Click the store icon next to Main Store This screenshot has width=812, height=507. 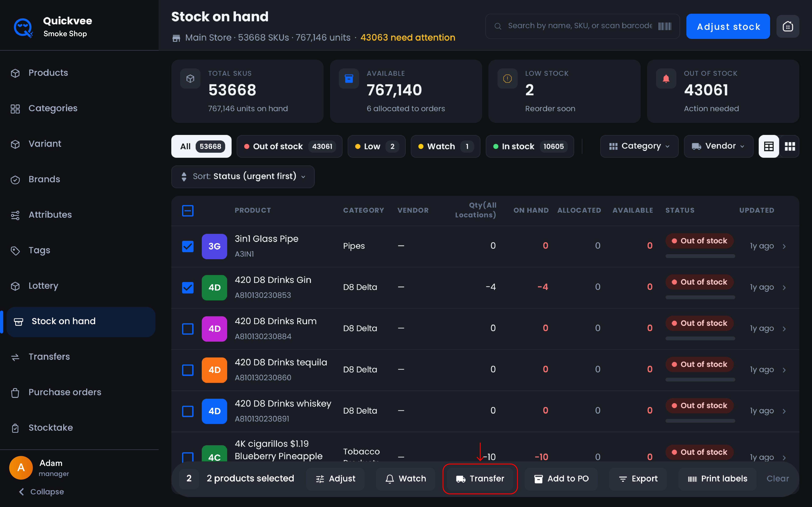(176, 38)
